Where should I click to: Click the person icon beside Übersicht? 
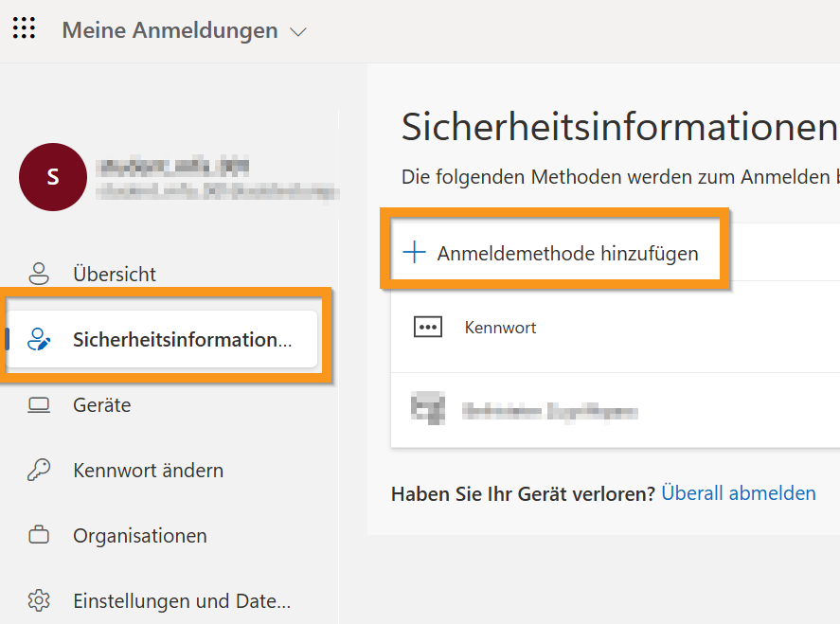(39, 275)
